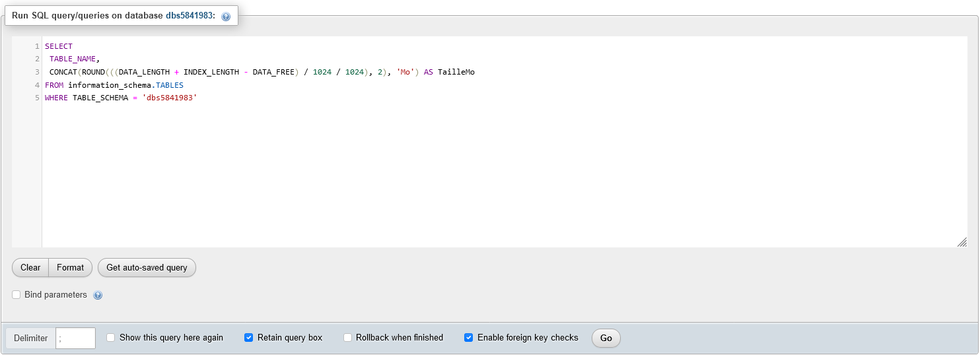Disable Enable foreign key checks checkbox
This screenshot has height=355, width=980.
click(x=468, y=338)
